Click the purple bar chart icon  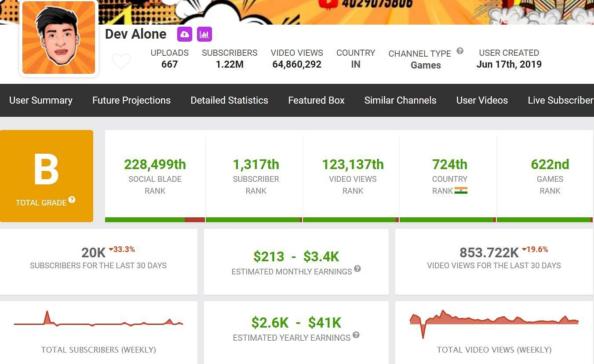pyautogui.click(x=204, y=34)
